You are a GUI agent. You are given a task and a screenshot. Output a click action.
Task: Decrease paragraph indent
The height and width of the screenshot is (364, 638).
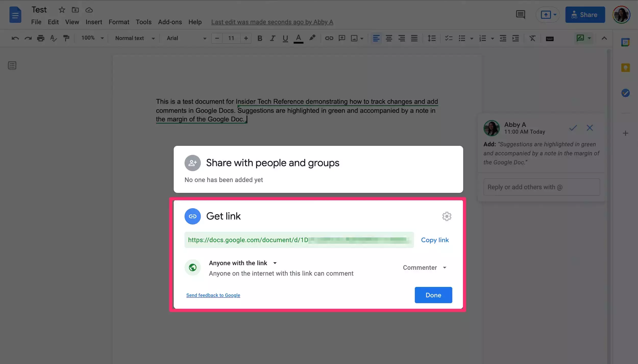click(x=503, y=38)
